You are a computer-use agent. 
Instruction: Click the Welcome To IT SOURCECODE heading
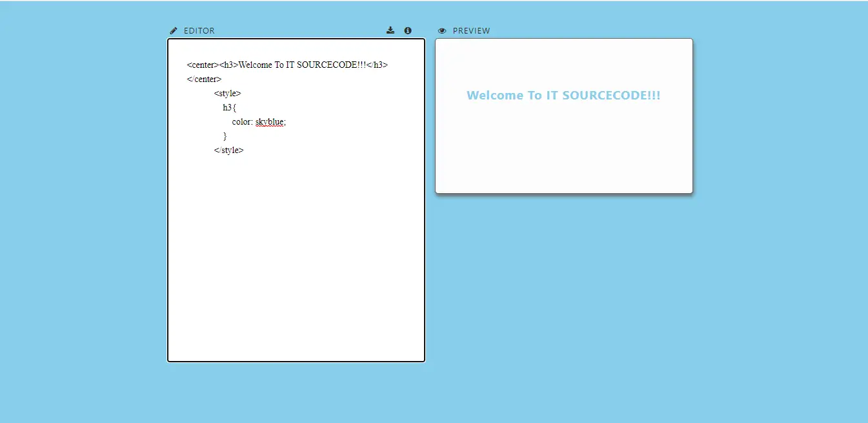point(563,95)
